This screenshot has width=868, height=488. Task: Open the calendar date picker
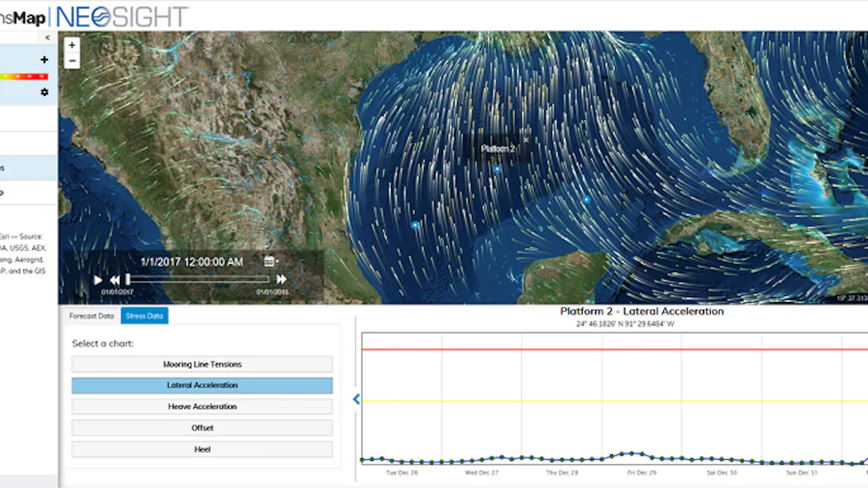270,261
